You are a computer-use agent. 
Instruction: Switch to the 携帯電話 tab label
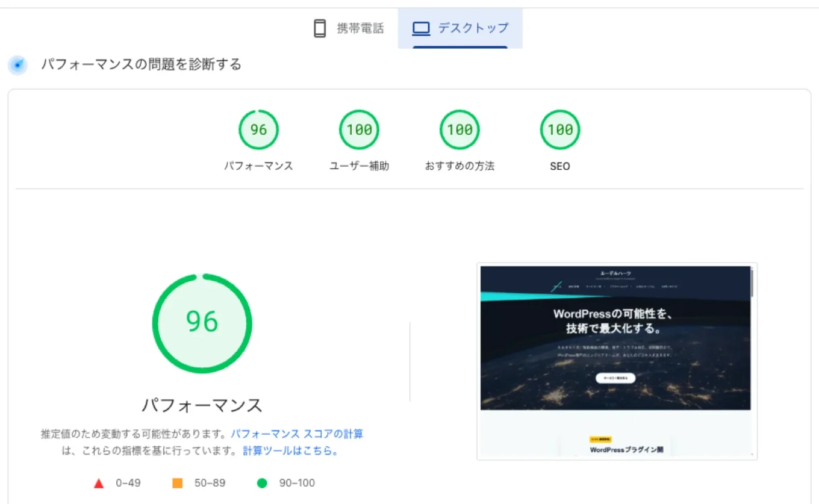pos(360,28)
